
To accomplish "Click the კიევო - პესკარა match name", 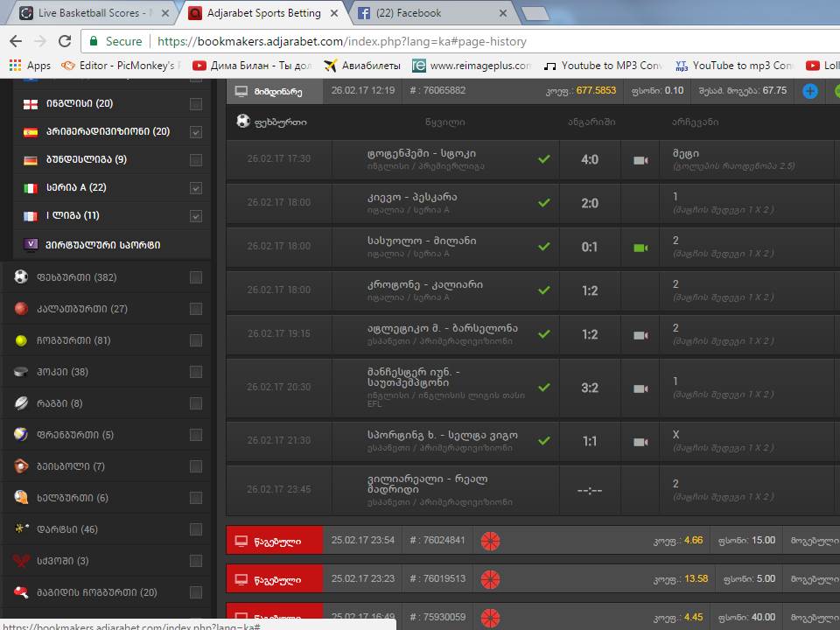I will (x=412, y=197).
